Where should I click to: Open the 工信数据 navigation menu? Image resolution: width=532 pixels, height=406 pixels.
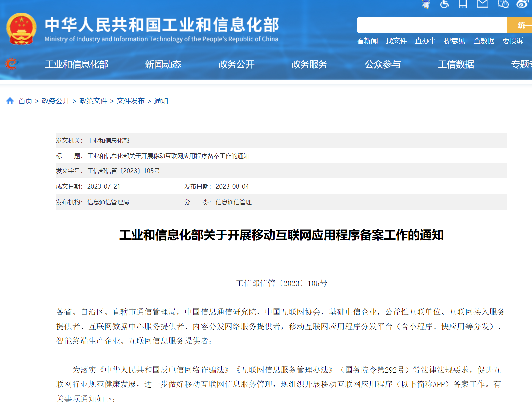tap(456, 64)
